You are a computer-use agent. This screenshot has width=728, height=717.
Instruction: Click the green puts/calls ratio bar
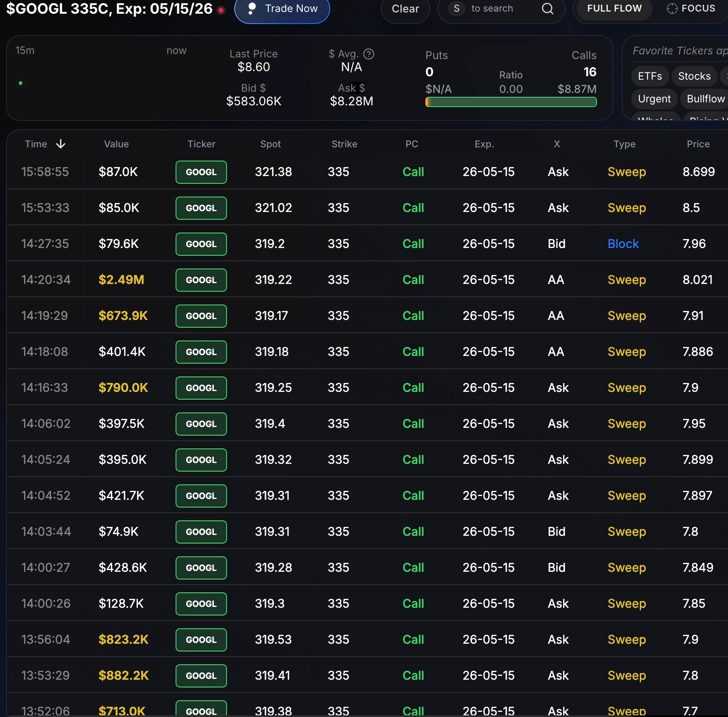(x=510, y=102)
